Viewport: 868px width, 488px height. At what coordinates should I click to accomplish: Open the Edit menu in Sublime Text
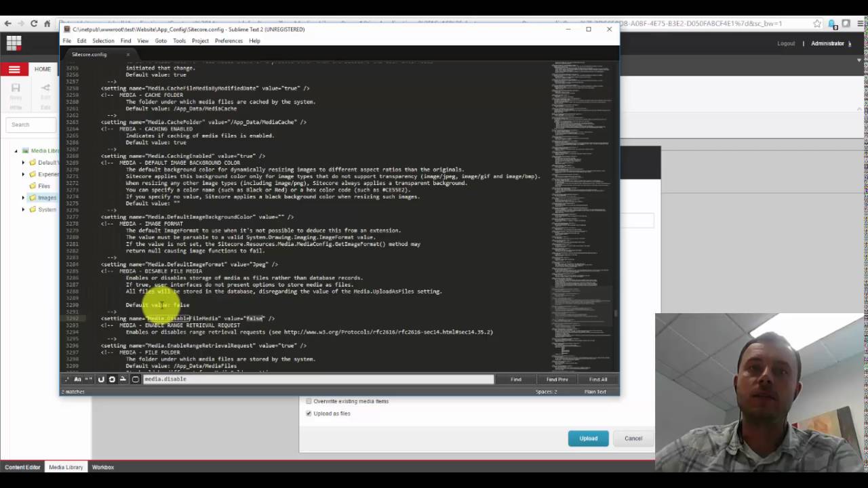[81, 41]
